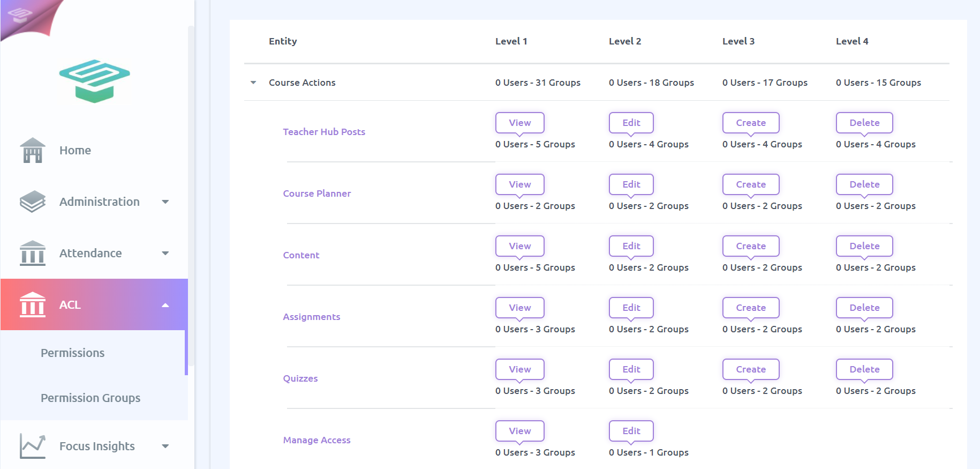Screen dimensions: 980x469
Task: Click Delete for Quizzes row
Action: 864,369
